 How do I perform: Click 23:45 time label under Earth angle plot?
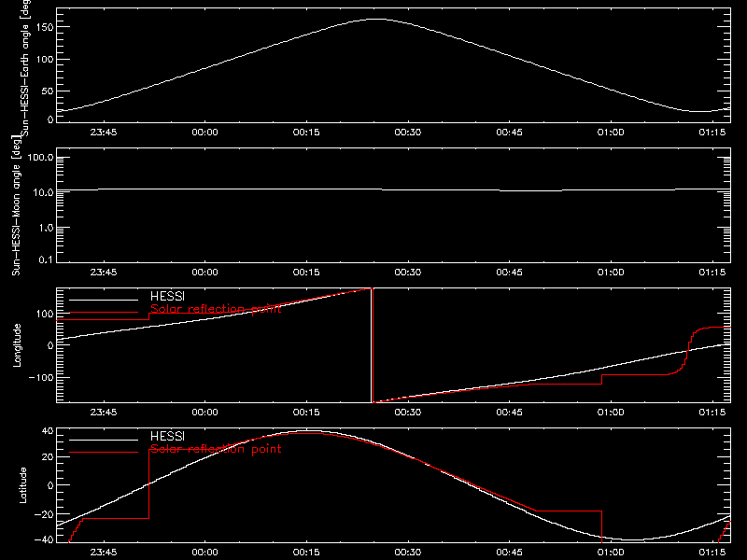pyautogui.click(x=104, y=133)
